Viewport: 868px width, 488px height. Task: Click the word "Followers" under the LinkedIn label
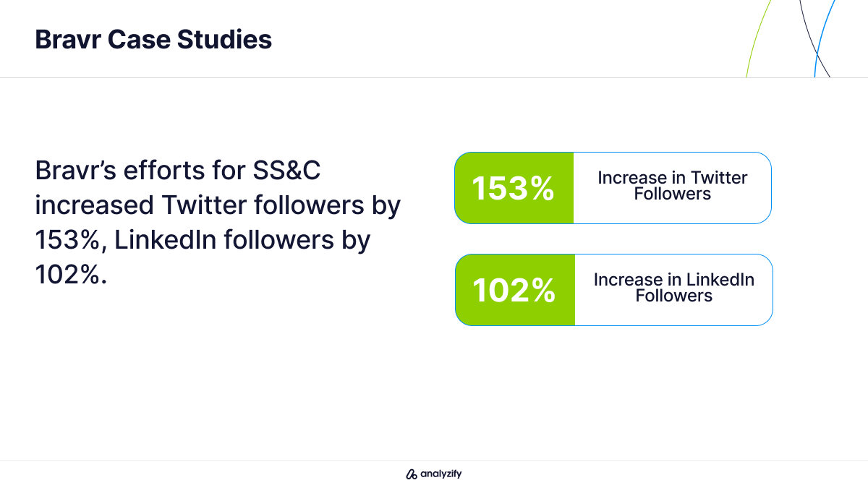point(674,296)
